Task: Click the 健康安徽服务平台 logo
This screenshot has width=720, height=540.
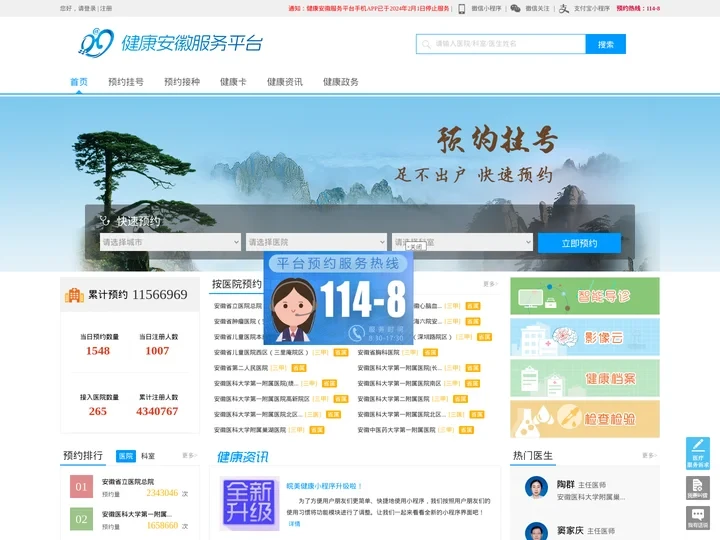Action: 170,43
